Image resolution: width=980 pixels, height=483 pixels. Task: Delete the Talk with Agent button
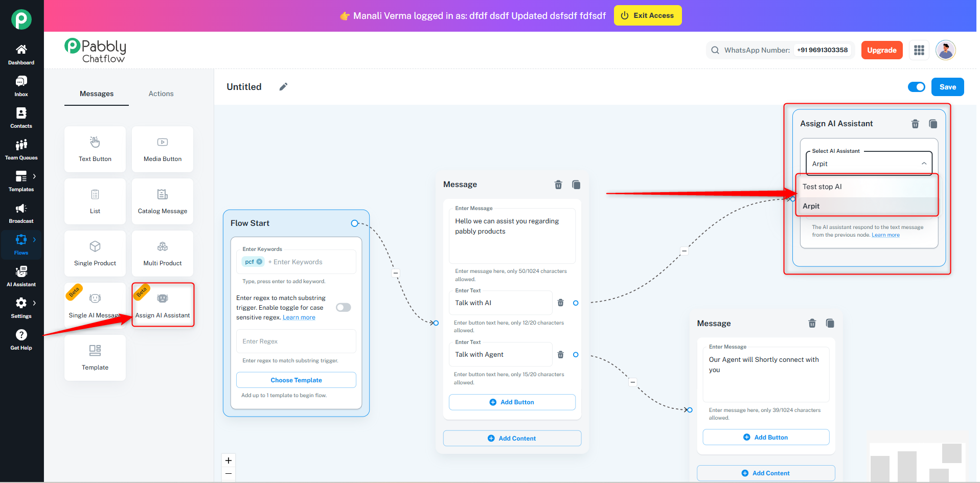[560, 355]
